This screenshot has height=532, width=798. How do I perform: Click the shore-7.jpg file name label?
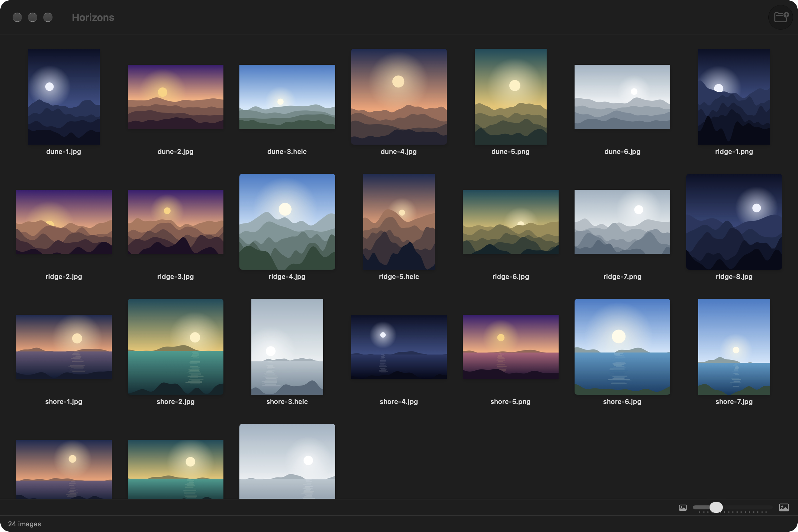pyautogui.click(x=734, y=402)
